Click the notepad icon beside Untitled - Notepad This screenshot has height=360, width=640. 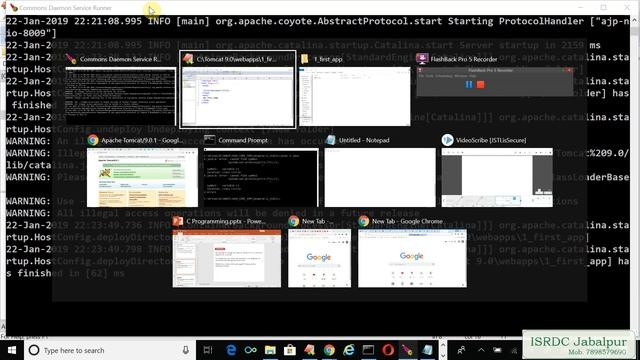point(330,140)
